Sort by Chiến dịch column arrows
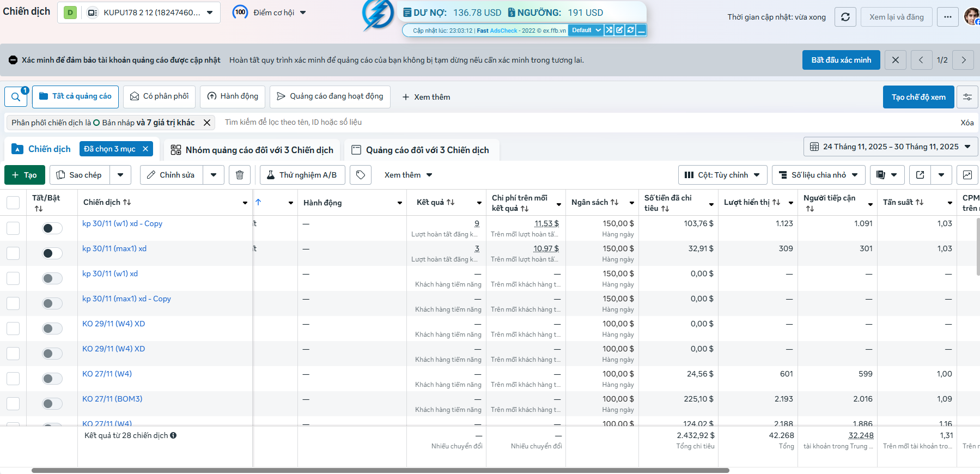980x474 pixels. tap(127, 202)
